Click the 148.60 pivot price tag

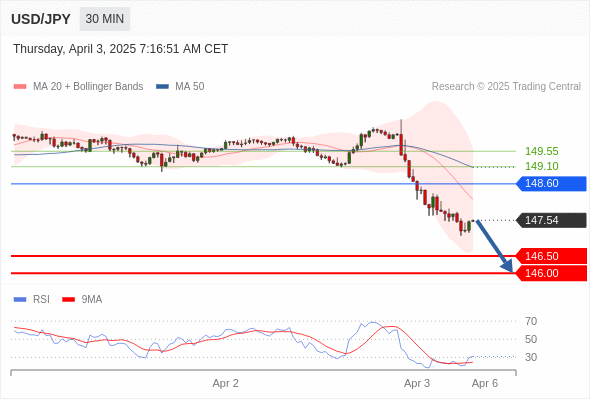point(552,184)
